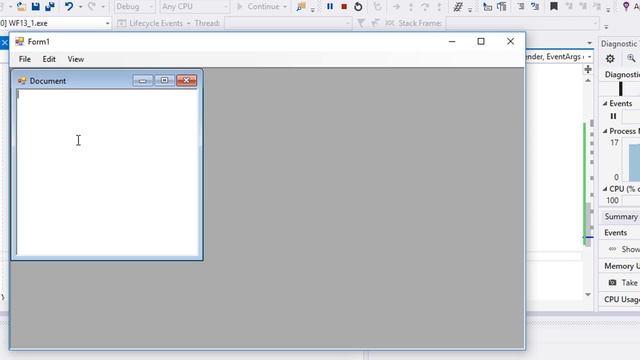Minimize the Document child window
This screenshot has height=360, width=640.
pos(142,80)
